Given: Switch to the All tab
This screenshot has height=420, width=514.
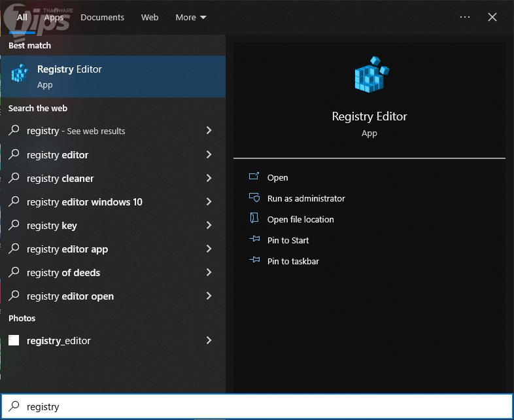Looking at the screenshot, I should pos(22,18).
